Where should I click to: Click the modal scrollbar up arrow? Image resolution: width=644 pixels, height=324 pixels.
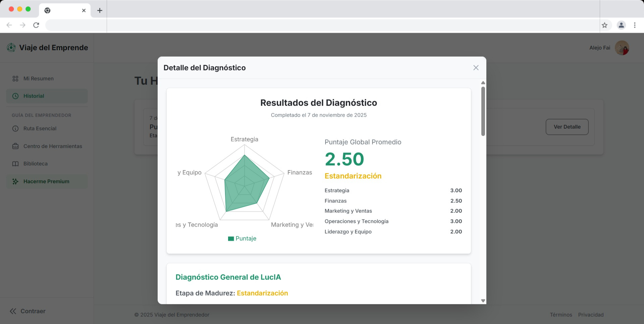483,83
